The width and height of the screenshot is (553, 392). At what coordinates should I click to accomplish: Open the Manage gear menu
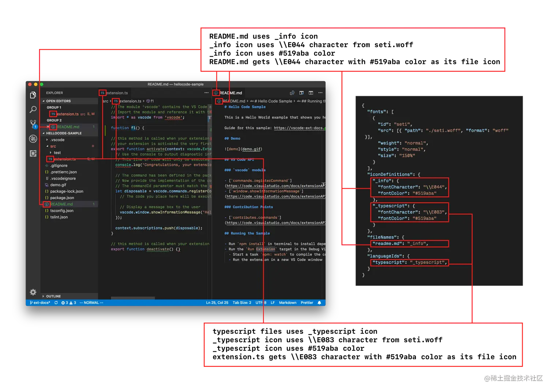tap(33, 292)
